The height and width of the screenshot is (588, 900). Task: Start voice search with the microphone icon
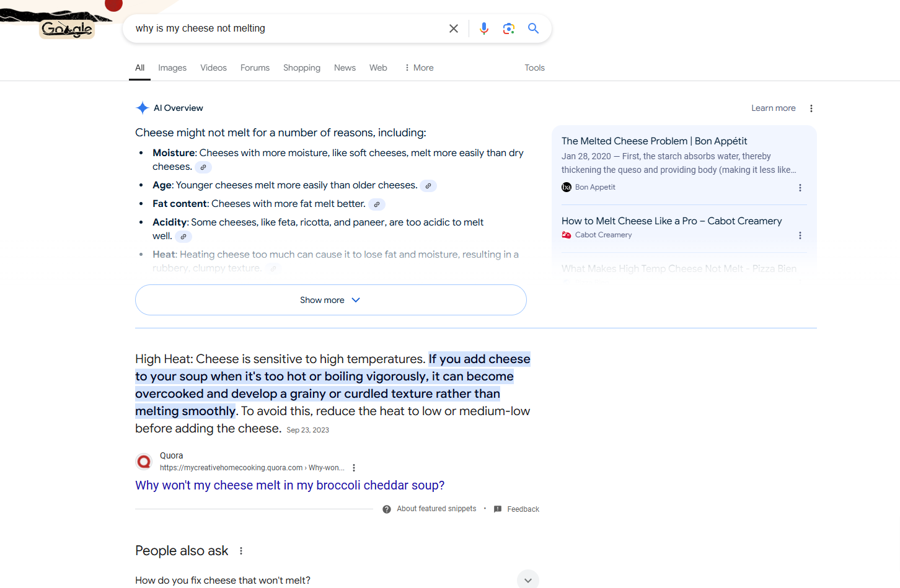tap(484, 29)
